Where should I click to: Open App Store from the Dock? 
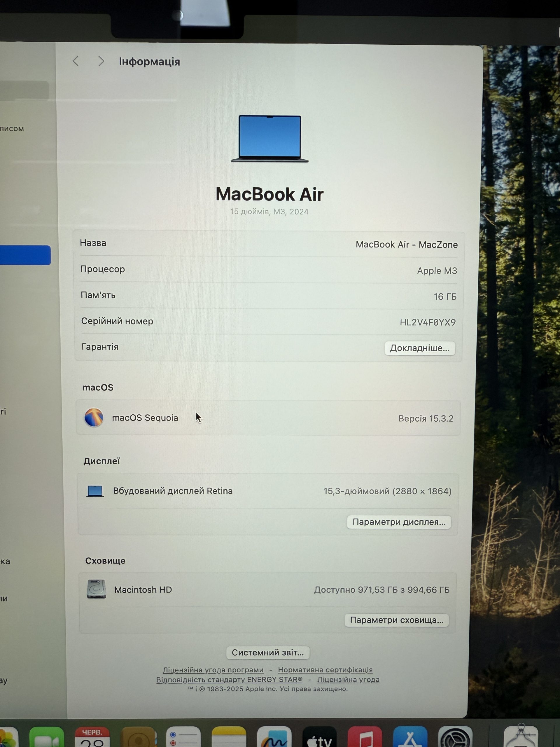pos(410,737)
